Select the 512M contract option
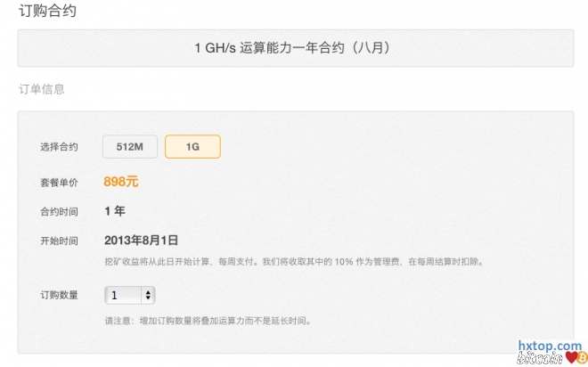Screen dimensions: 588x367 click(x=130, y=147)
